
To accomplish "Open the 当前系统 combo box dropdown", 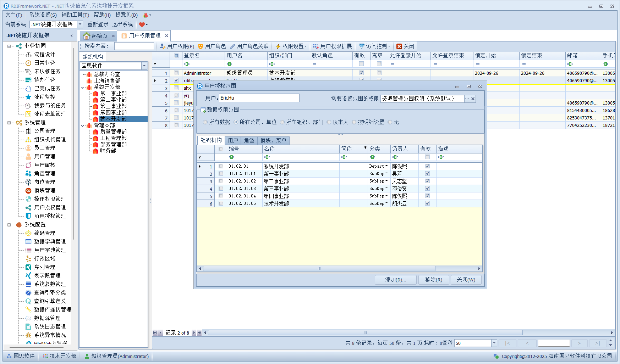I will point(80,24).
